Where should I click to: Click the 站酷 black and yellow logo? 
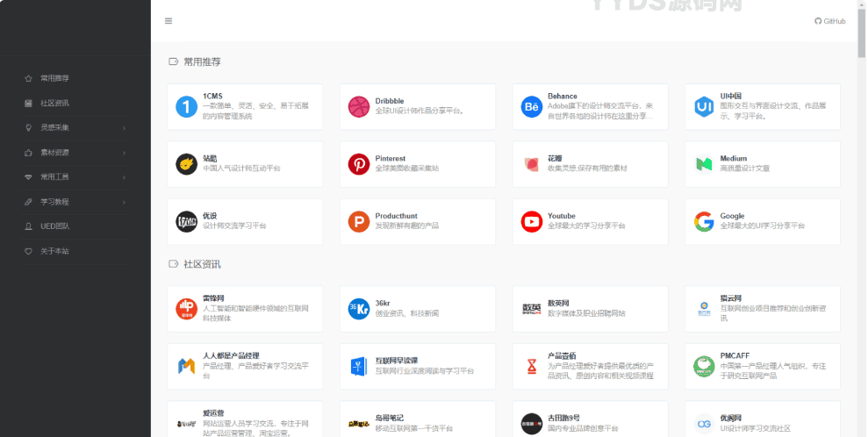click(187, 164)
